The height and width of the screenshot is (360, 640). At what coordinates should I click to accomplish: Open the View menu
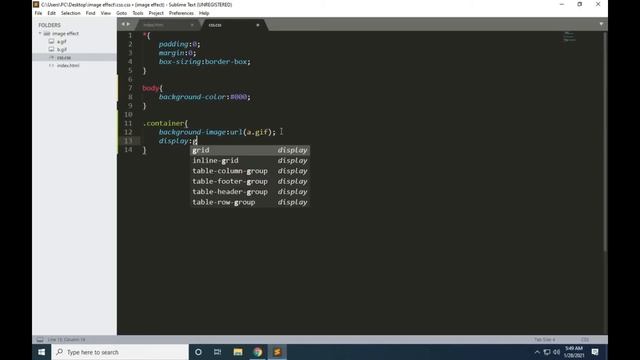point(106,13)
